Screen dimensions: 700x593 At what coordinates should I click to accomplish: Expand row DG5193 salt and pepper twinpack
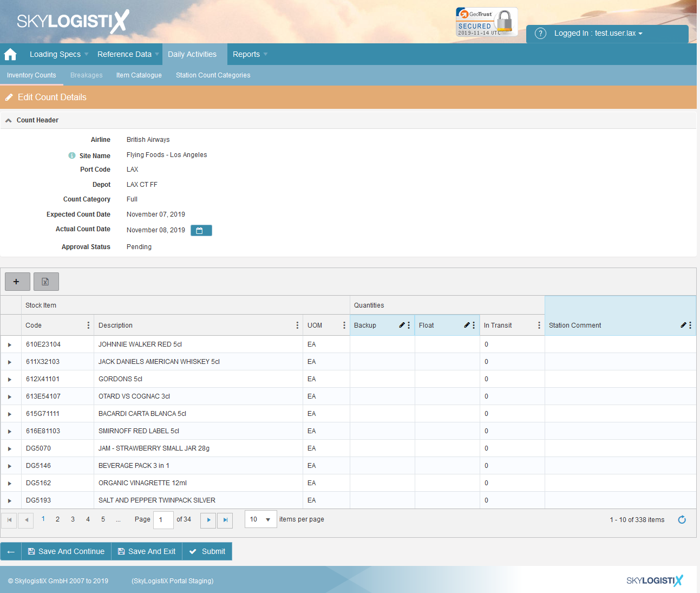pos(10,501)
